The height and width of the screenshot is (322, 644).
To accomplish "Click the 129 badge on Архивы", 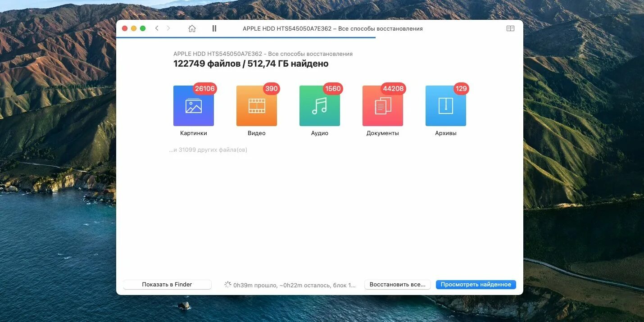I will pos(461,89).
